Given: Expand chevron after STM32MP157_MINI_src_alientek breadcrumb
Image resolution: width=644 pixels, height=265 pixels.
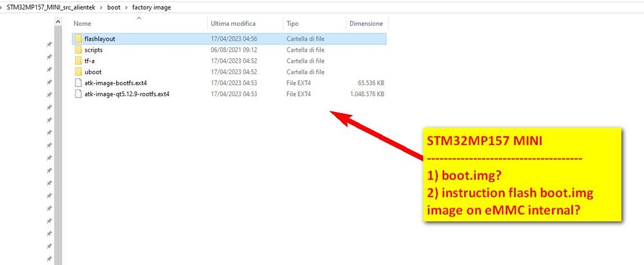Looking at the screenshot, I should coord(102,7).
